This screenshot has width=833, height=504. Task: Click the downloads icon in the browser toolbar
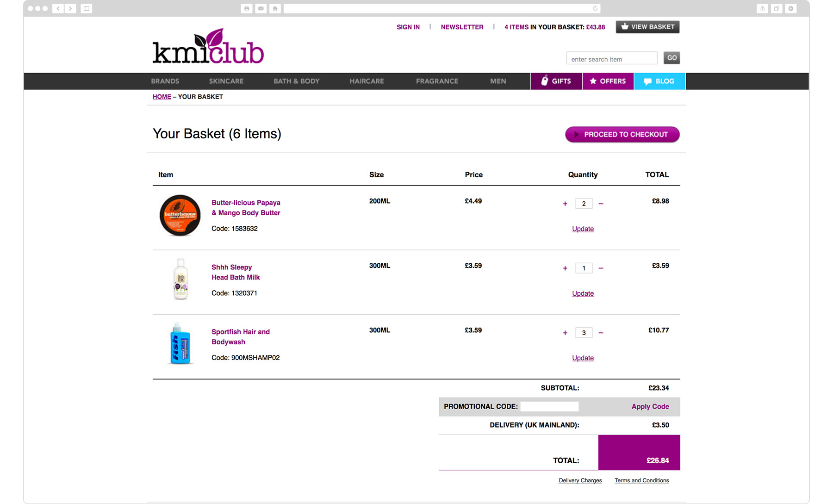pos(791,8)
